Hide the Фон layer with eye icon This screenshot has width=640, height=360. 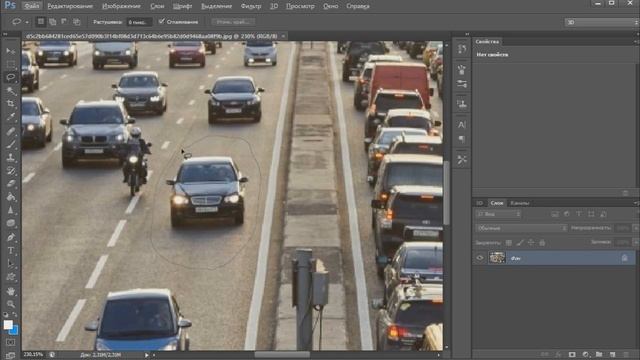pos(480,258)
